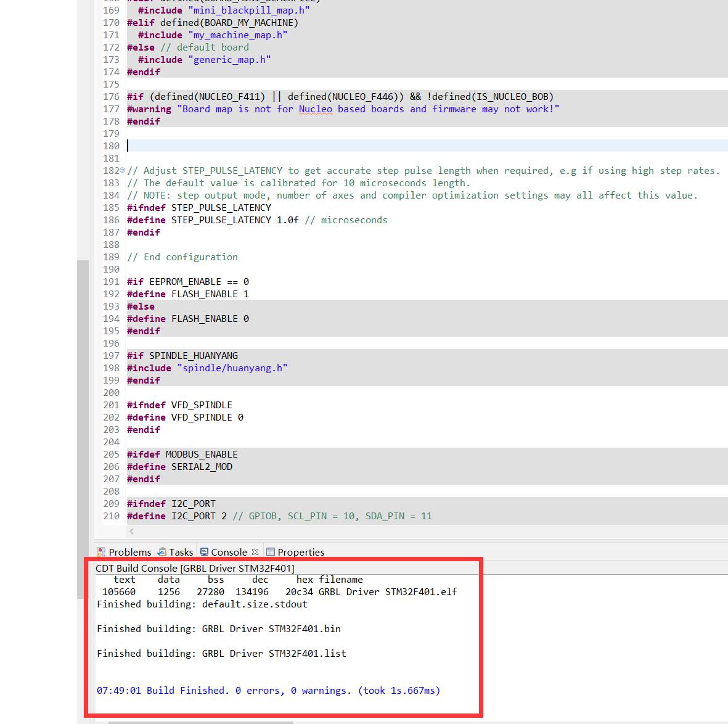This screenshot has height=724, width=728.
Task: Open the Properties tab
Action: click(x=300, y=552)
